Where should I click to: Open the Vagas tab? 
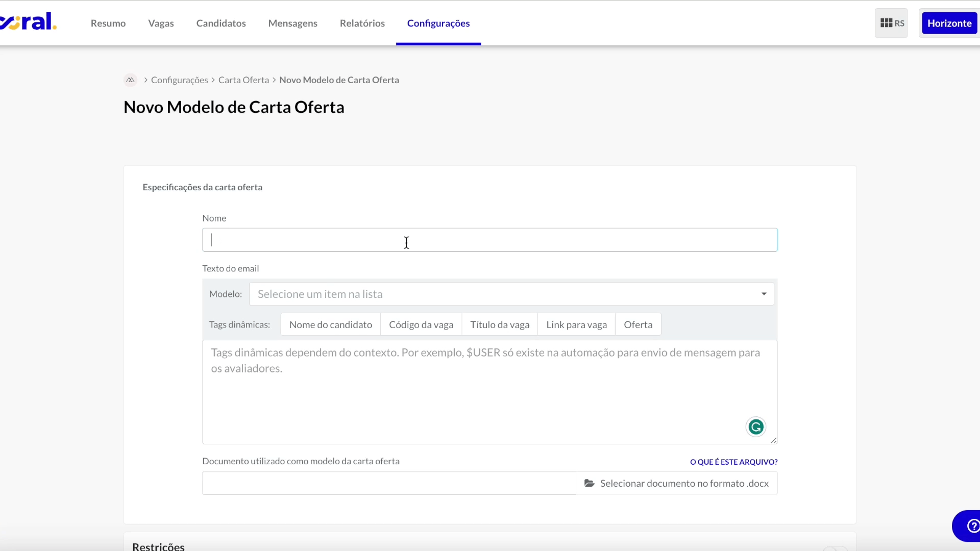point(161,23)
